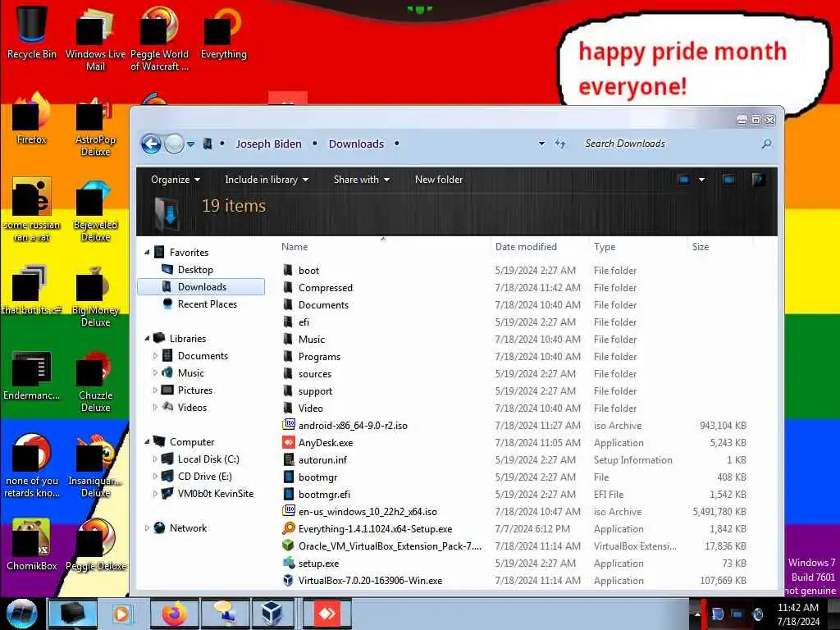This screenshot has height=630, width=840.
Task: Expand the Network tree node
Action: click(x=147, y=527)
